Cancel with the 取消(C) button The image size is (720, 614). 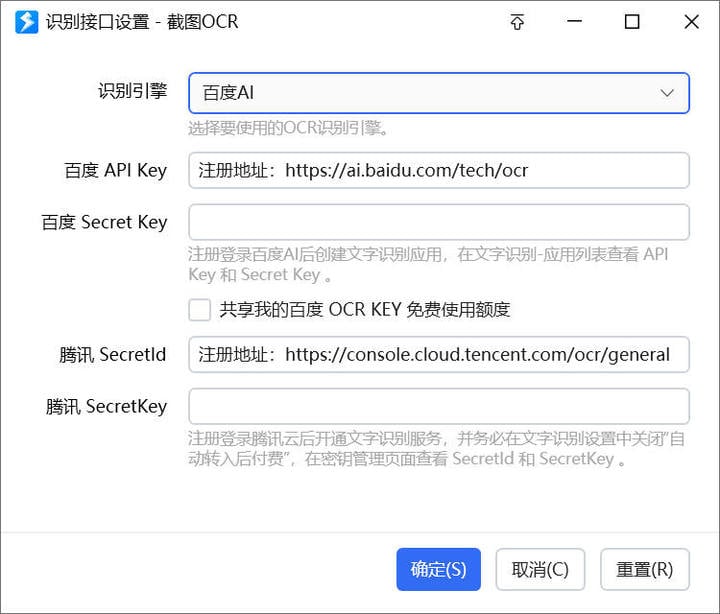click(x=540, y=569)
